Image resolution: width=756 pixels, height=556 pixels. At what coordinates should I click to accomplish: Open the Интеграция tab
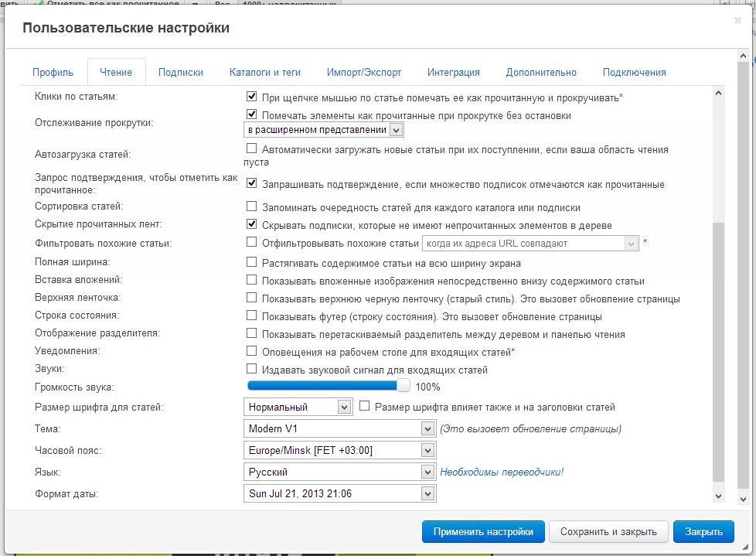(x=453, y=73)
